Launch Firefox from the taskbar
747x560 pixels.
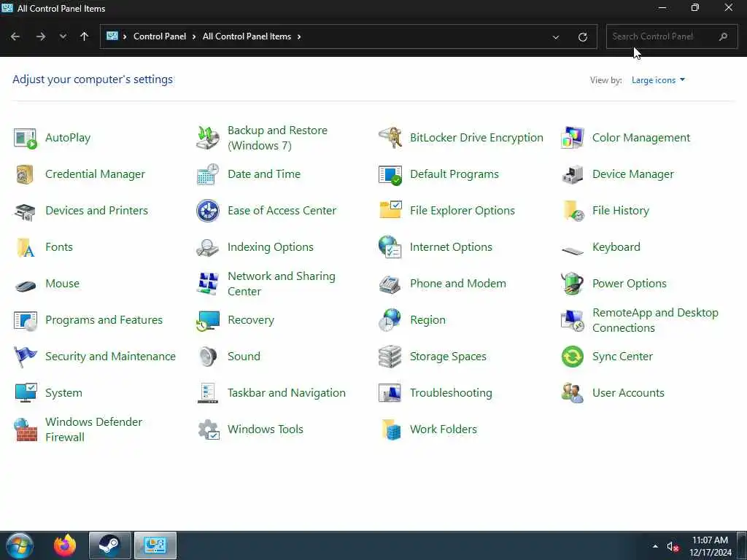65,545
